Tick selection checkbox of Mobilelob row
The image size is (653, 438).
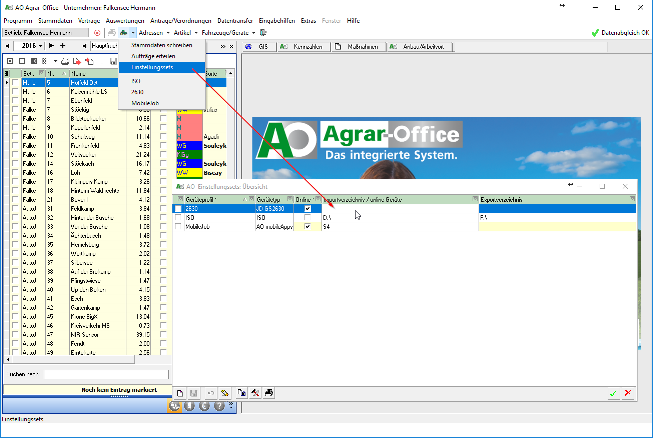(x=178, y=226)
